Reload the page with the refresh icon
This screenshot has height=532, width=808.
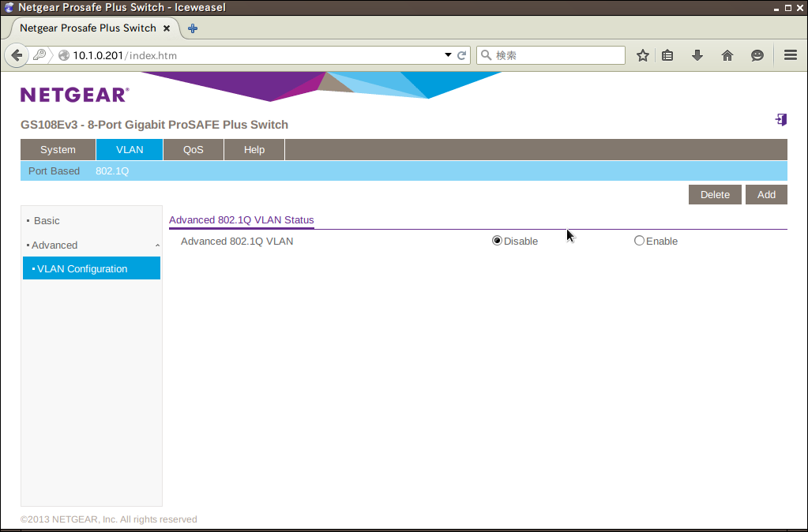(462, 55)
